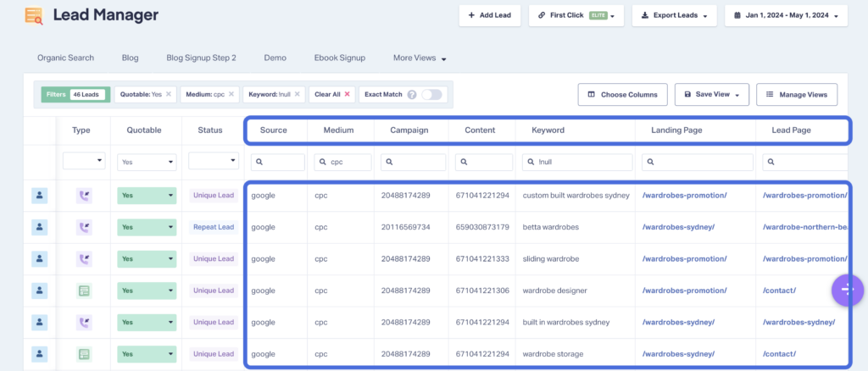
Task: Click Unique Lead badge in sliding wardrobe row
Action: coord(214,258)
